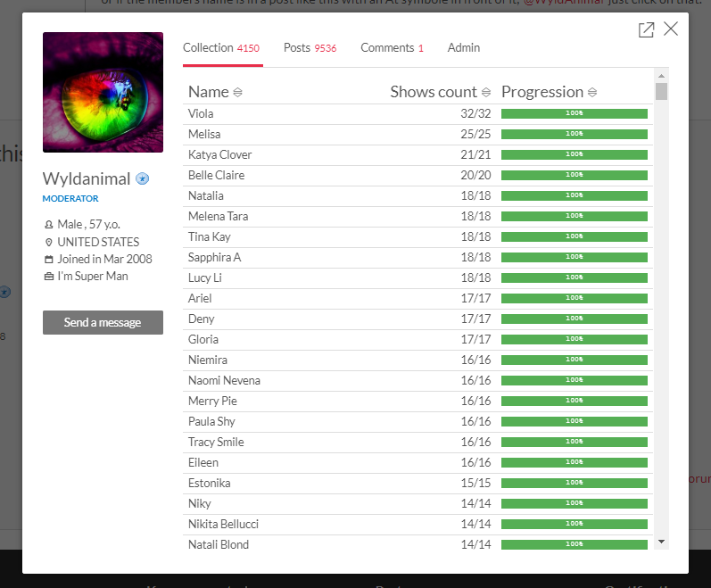Image resolution: width=711 pixels, height=588 pixels.
Task: Select Nikita Bellucci in the list
Action: pyautogui.click(x=223, y=524)
